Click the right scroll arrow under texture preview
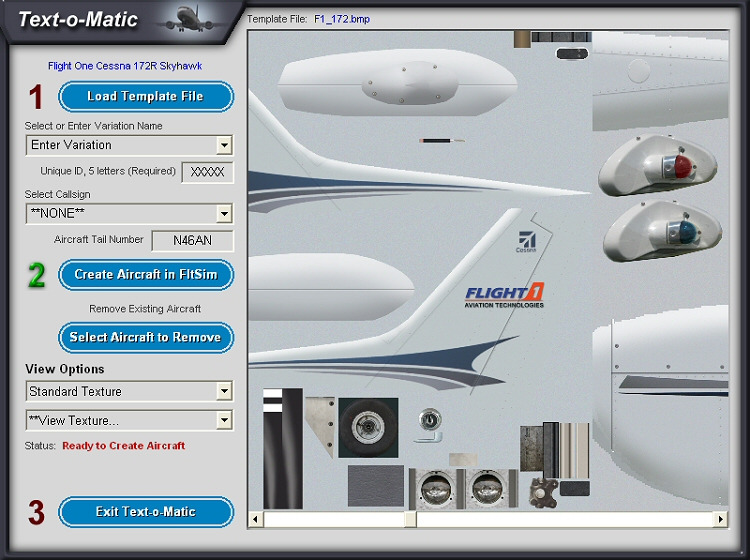 (x=720, y=519)
